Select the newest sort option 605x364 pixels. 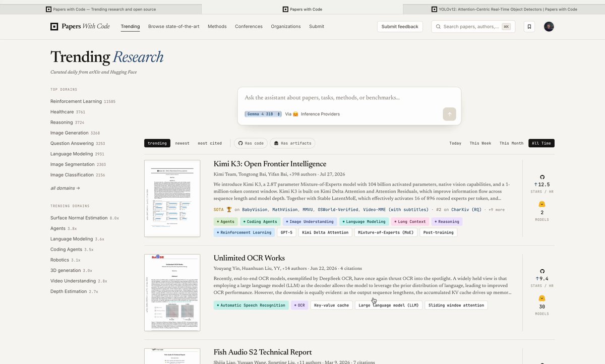click(x=183, y=143)
